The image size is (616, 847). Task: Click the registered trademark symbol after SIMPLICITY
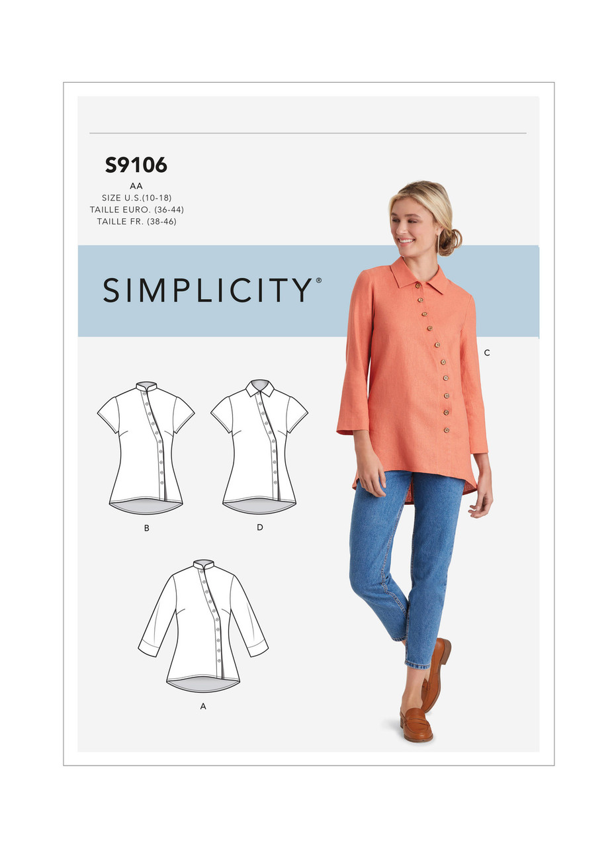point(318,281)
